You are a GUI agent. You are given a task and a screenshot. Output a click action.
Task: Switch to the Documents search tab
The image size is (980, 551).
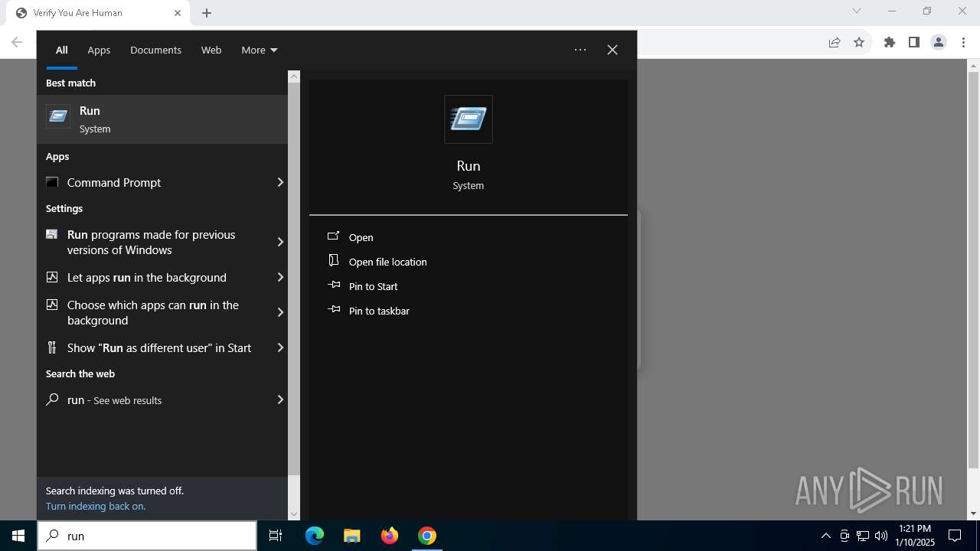(x=155, y=50)
